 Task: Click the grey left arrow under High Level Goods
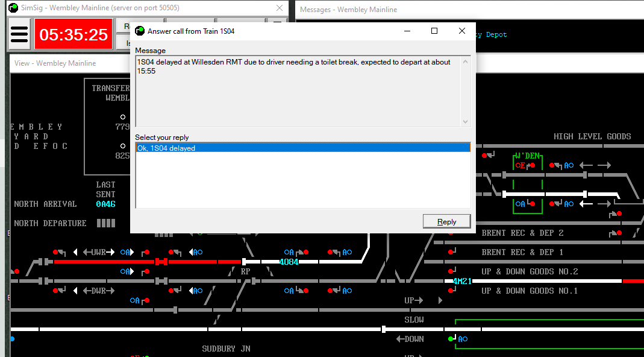click(x=586, y=165)
